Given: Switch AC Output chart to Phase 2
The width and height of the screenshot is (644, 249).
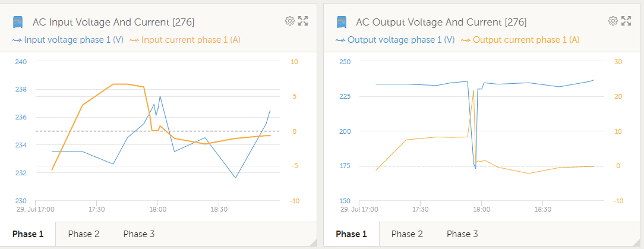Looking at the screenshot, I should tap(407, 234).
